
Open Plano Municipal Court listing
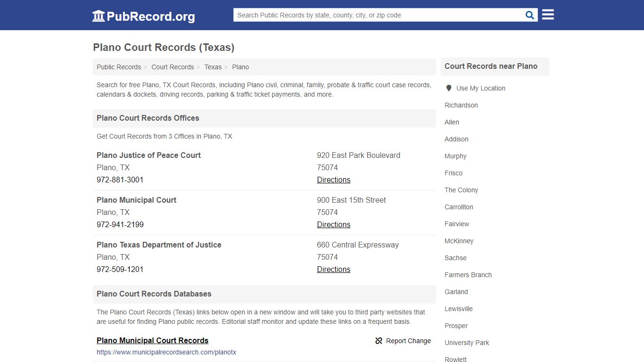pos(136,200)
